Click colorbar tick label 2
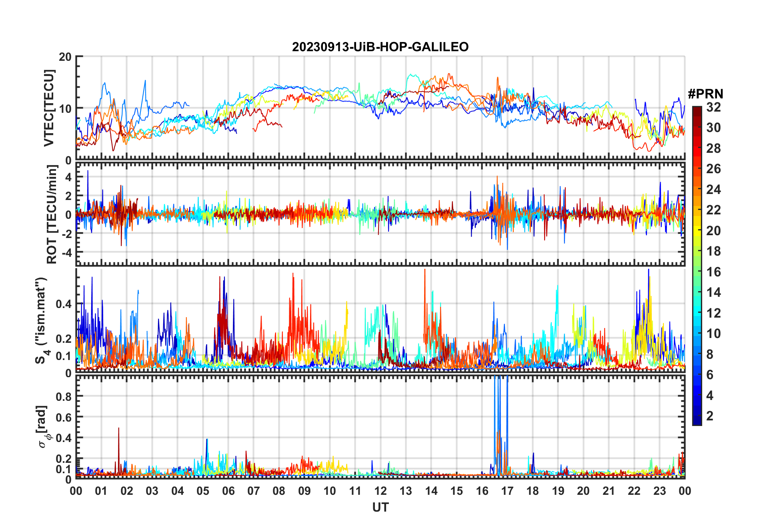 coord(710,416)
